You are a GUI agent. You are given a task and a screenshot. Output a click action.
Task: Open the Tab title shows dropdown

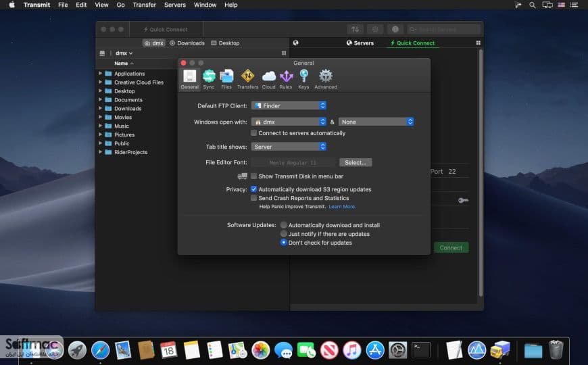289,147
